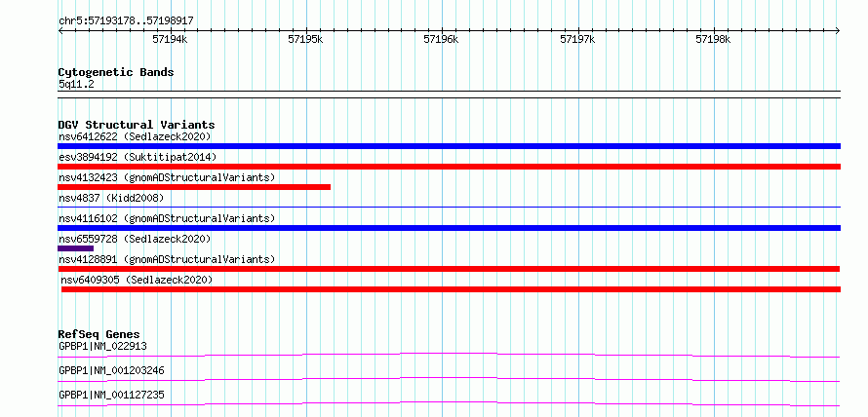Viewport: 868px width, 417px height.
Task: Click the red bar for esv3894192
Action: click(449, 167)
